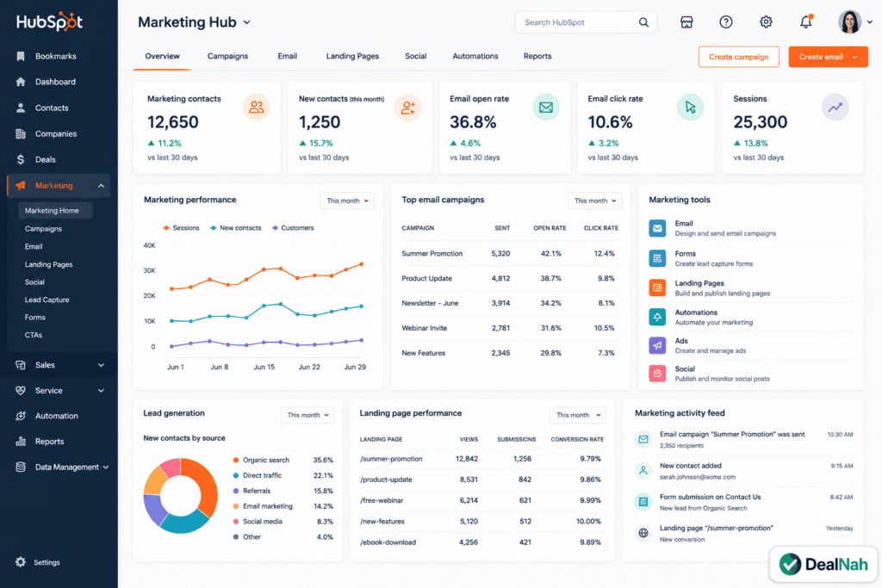Open the notifications bell
This screenshot has height=588, width=882.
tap(806, 22)
